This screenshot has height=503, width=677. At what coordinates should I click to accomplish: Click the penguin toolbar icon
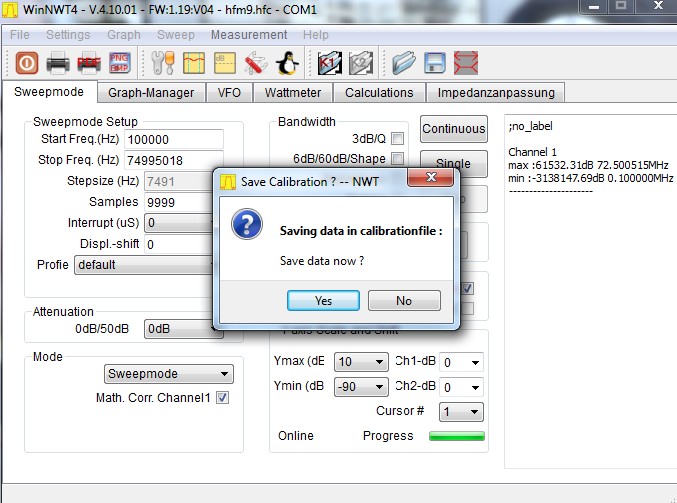point(287,63)
